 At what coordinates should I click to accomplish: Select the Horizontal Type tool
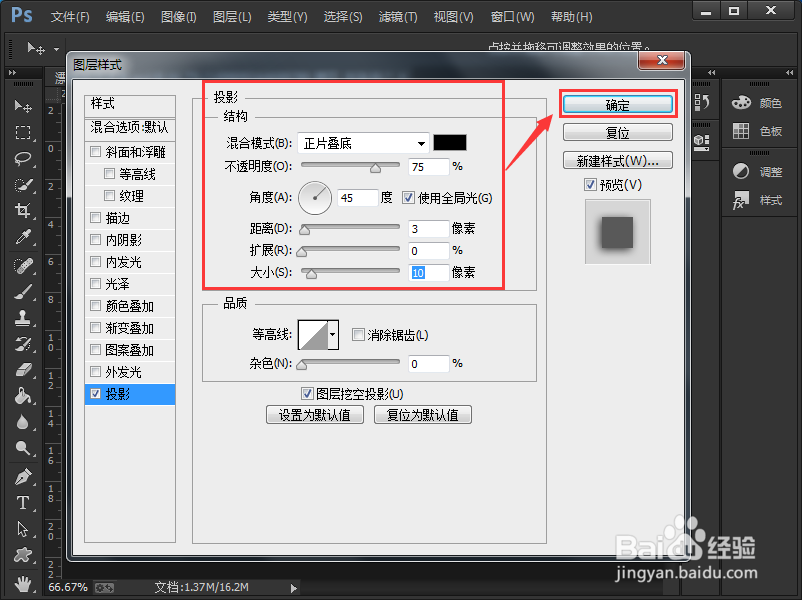coord(22,502)
